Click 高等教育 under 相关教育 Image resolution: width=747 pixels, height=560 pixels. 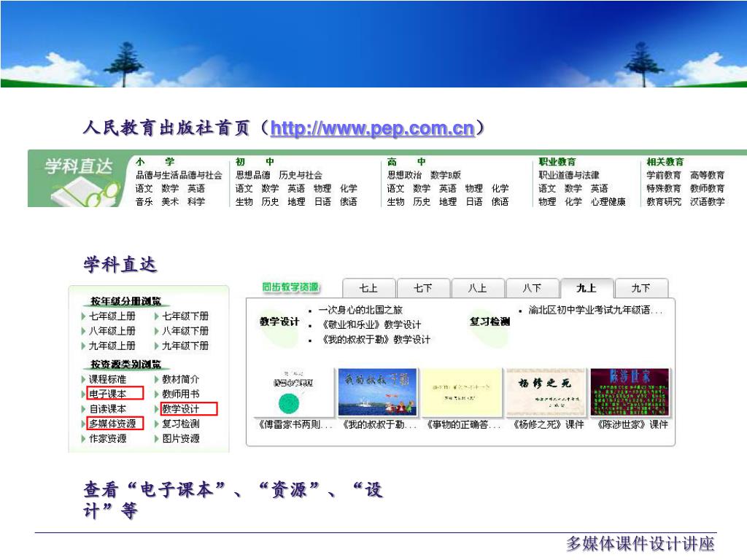708,175
